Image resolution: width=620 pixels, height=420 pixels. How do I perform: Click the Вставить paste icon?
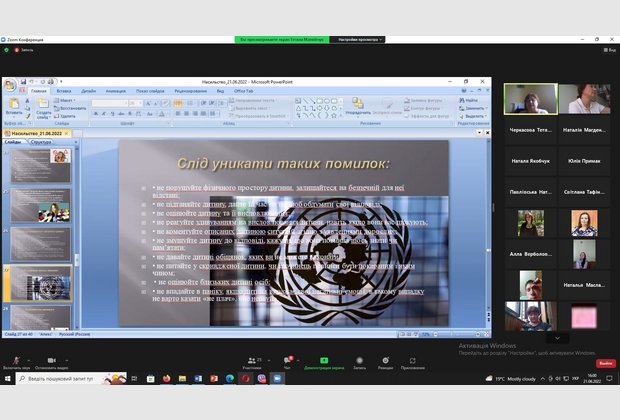pyautogui.click(x=14, y=104)
